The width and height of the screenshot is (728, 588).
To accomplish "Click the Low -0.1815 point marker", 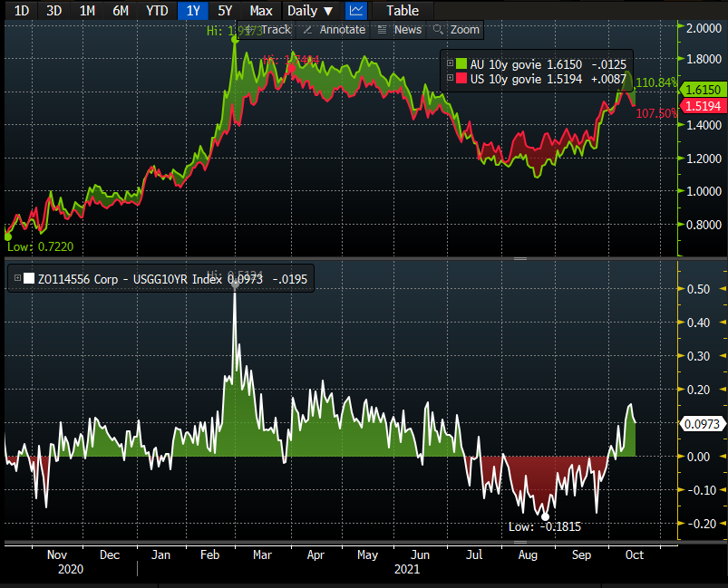I will point(545,516).
